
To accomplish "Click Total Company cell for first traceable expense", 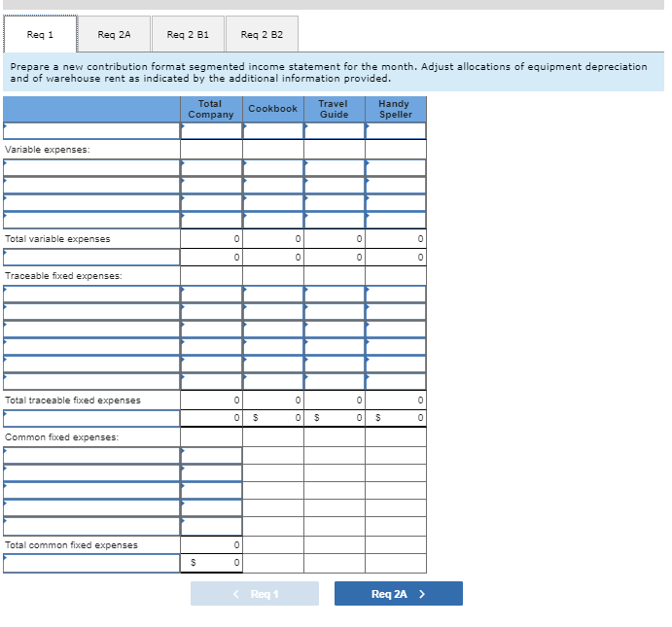I will [212, 295].
